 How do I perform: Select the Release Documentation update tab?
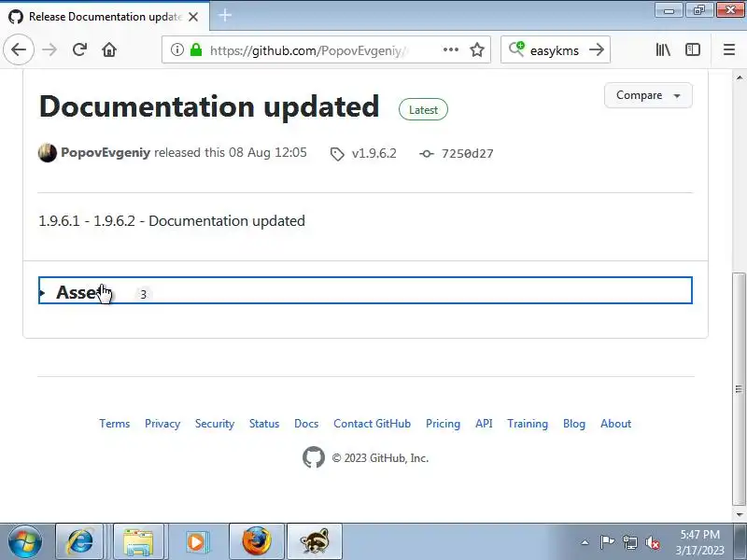(105, 17)
